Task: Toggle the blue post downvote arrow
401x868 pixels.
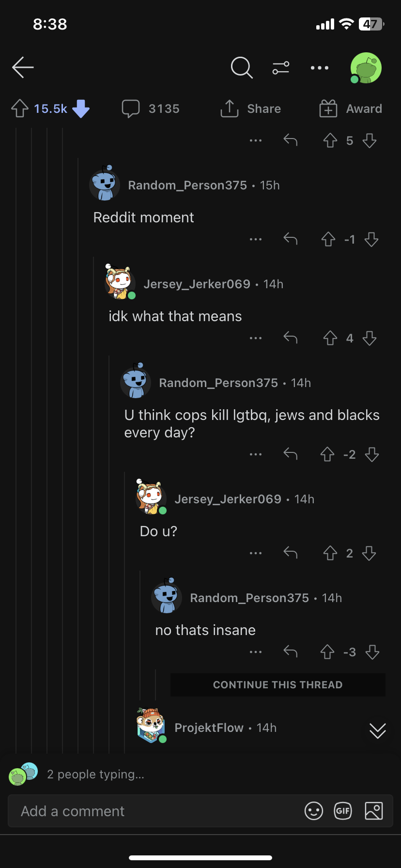Action: (81, 108)
